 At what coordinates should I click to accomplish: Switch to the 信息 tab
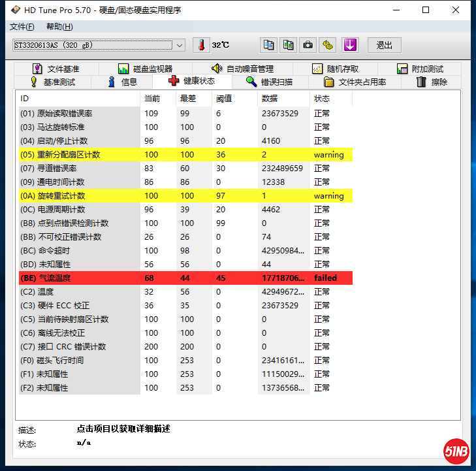[x=122, y=82]
